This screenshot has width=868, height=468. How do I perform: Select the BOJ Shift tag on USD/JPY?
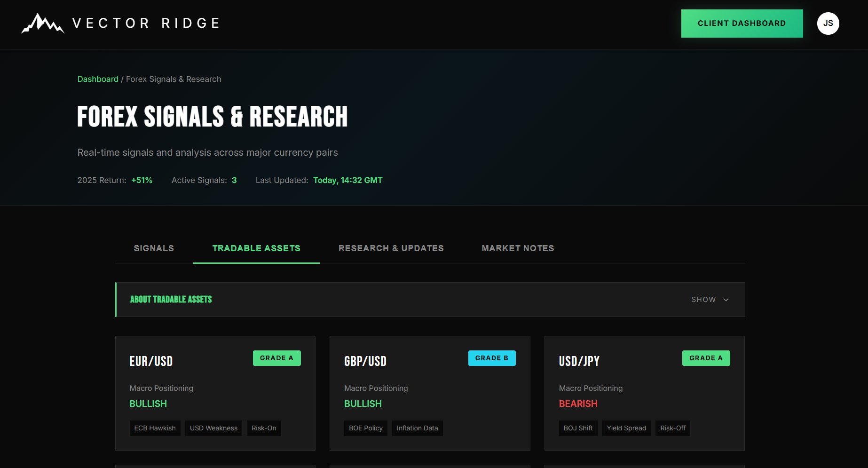[x=578, y=428]
